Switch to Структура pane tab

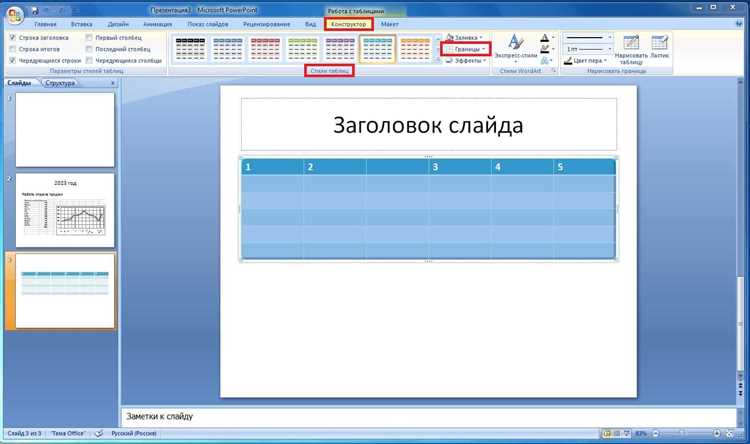coord(60,83)
